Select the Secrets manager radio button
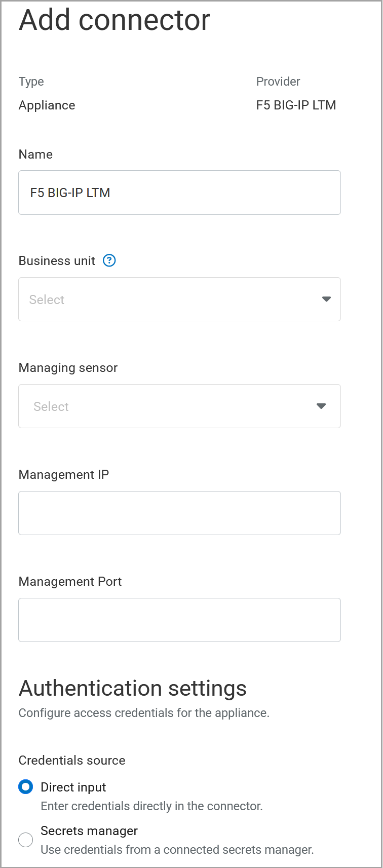Image resolution: width=383 pixels, height=868 pixels. (x=26, y=840)
